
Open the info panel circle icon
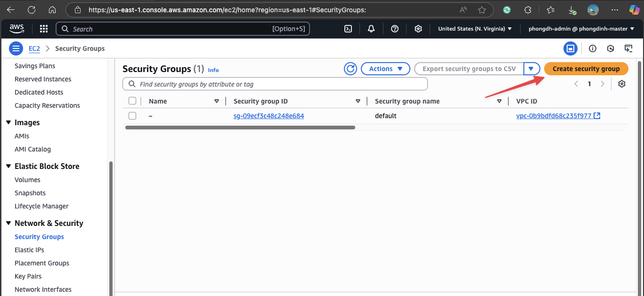(593, 48)
